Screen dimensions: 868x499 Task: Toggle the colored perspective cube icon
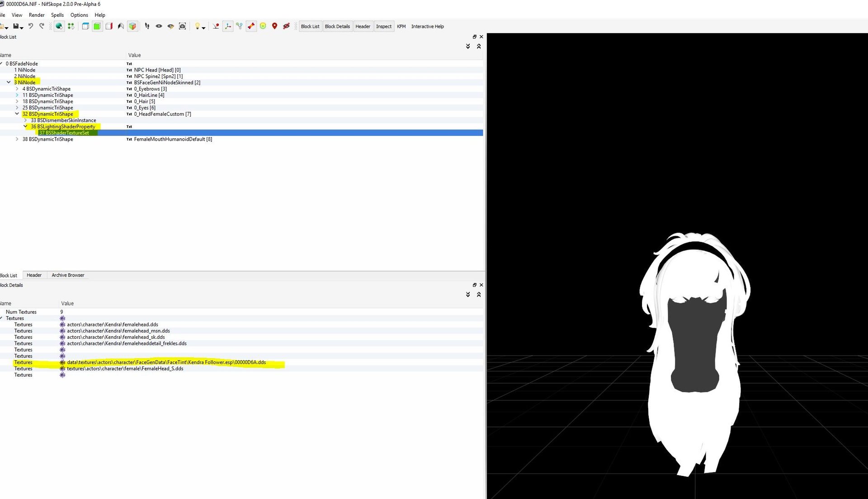click(132, 26)
